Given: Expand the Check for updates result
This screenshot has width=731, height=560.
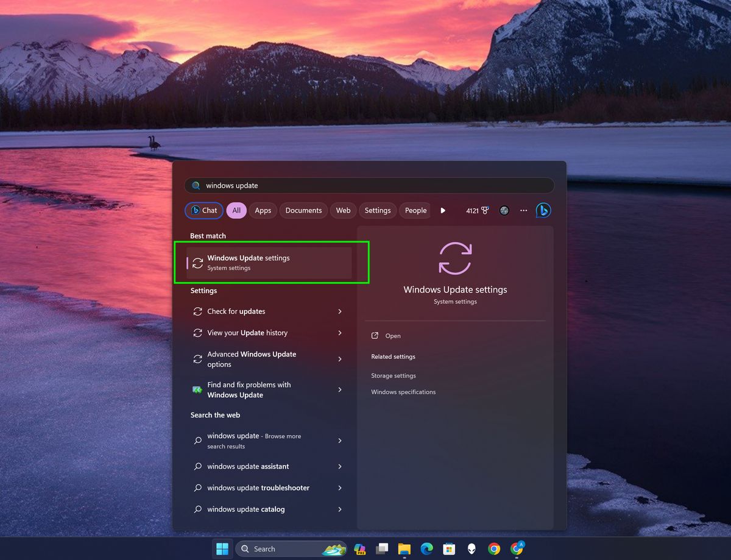Looking at the screenshot, I should 340,311.
